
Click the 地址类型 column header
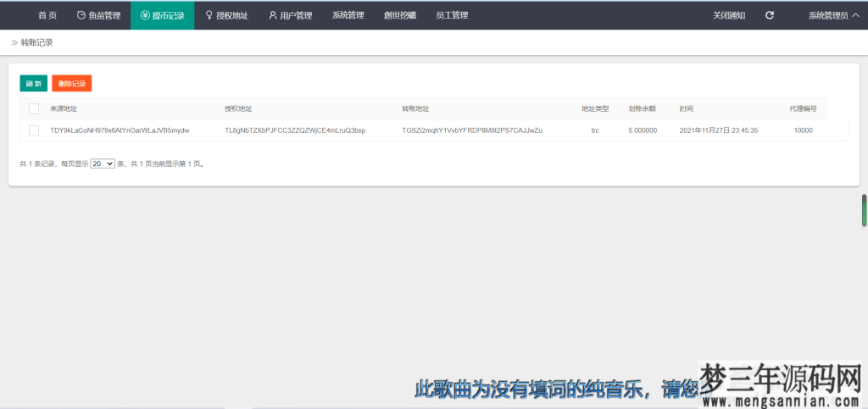click(595, 109)
